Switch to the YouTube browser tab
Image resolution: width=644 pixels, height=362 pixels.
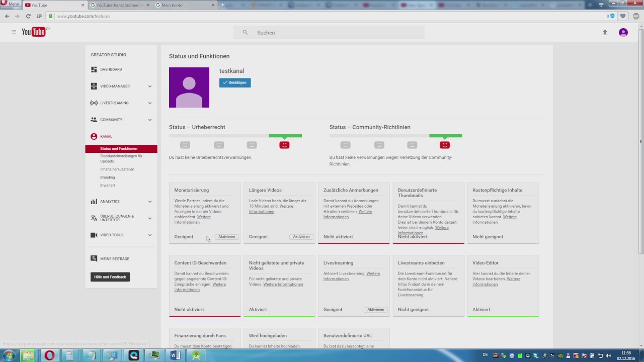pyautogui.click(x=55, y=5)
